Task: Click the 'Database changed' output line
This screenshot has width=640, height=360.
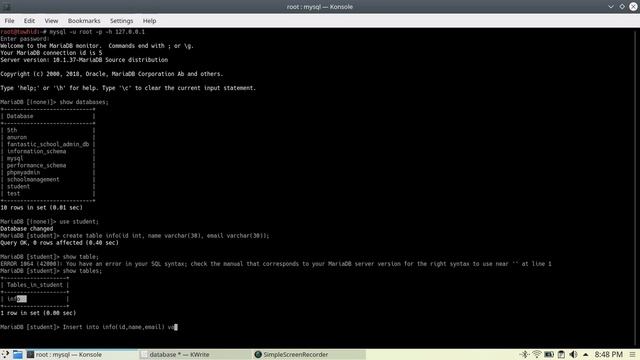Action: pos(27,229)
